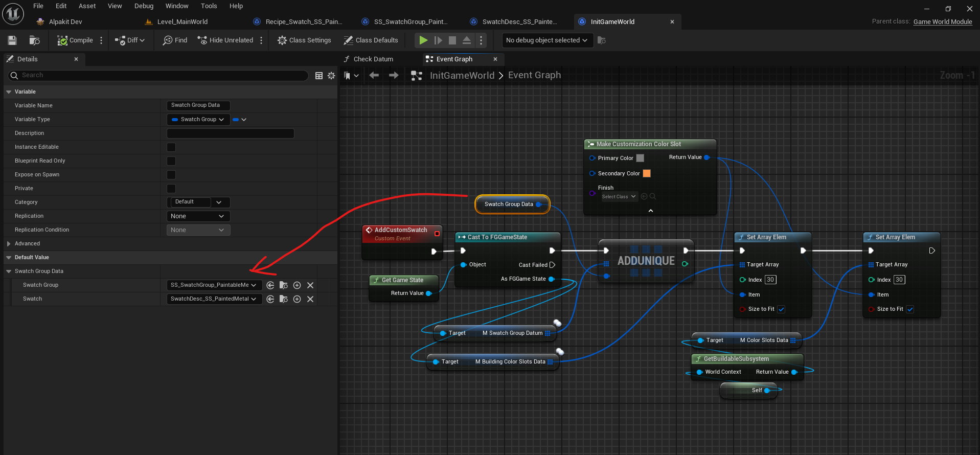
Task: Click the Secondary Color orange swatch
Action: [x=647, y=173]
